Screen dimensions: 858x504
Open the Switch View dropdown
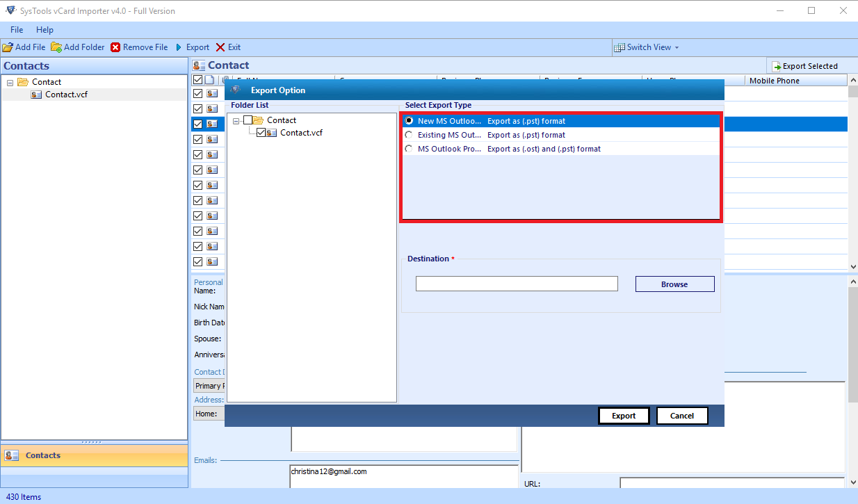click(x=647, y=47)
